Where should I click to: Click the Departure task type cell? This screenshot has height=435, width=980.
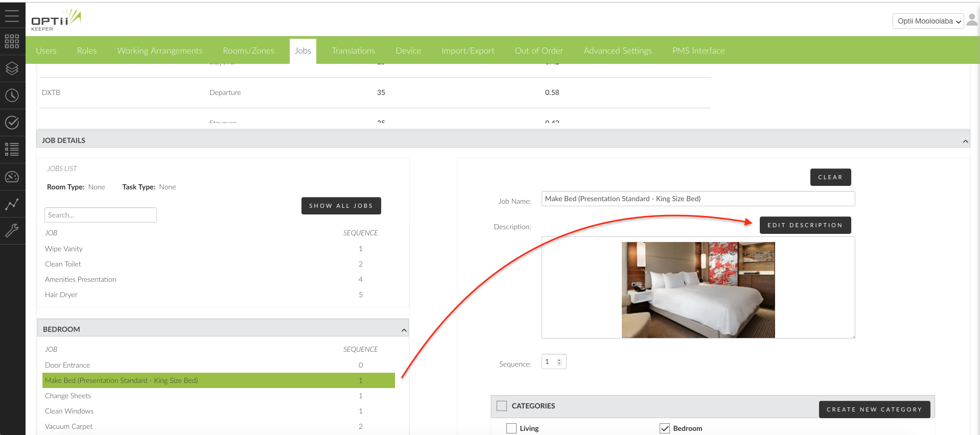[x=225, y=92]
